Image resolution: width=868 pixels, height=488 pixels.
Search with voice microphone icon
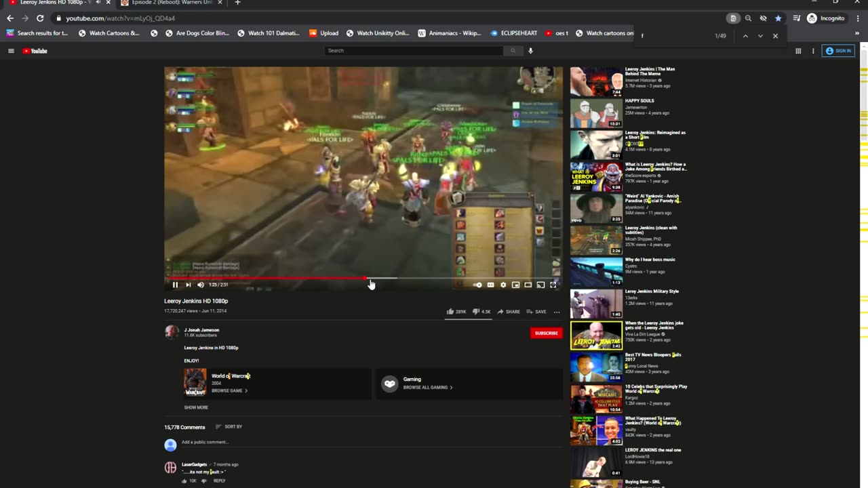pyautogui.click(x=530, y=51)
